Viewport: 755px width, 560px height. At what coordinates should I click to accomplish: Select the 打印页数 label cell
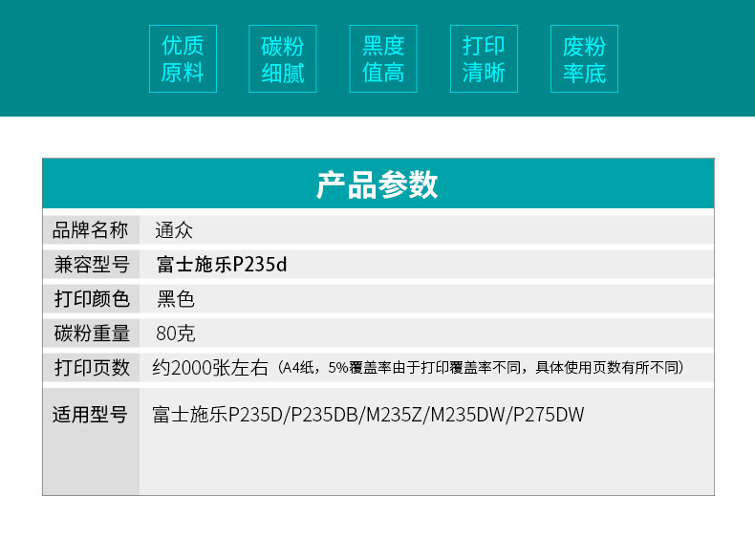91,367
